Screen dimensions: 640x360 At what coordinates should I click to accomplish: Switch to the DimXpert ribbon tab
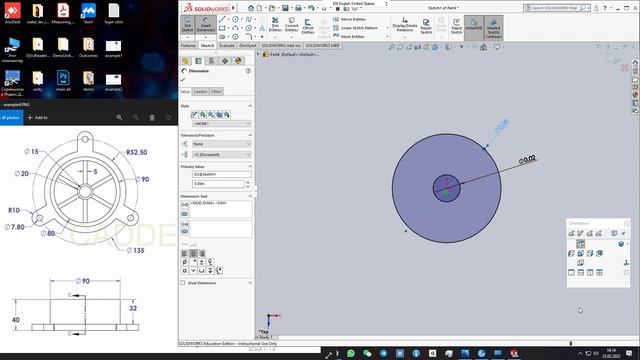(248, 46)
